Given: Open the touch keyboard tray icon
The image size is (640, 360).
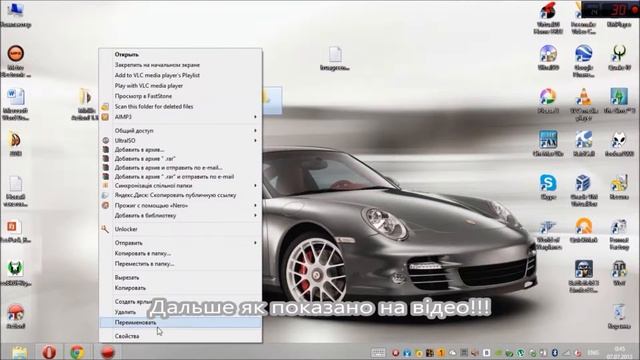Looking at the screenshot, I should (378, 353).
